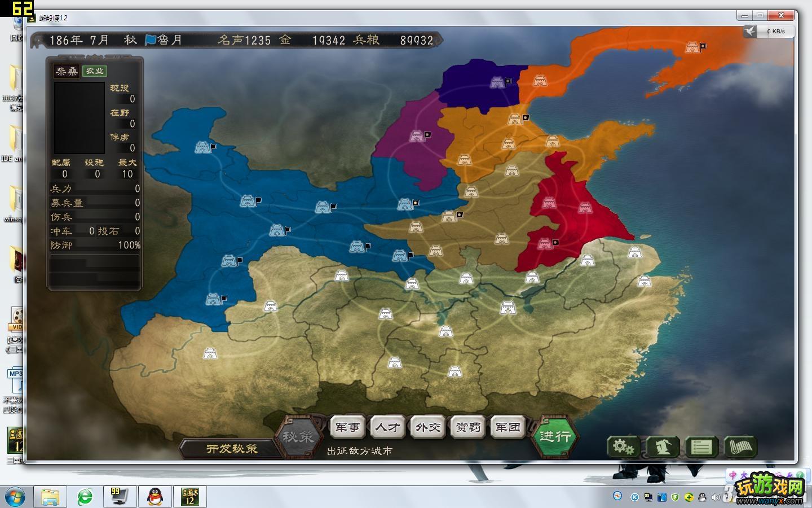812x508 pixels.
Task: Open the 赏罚 command menu
Action: 468,427
